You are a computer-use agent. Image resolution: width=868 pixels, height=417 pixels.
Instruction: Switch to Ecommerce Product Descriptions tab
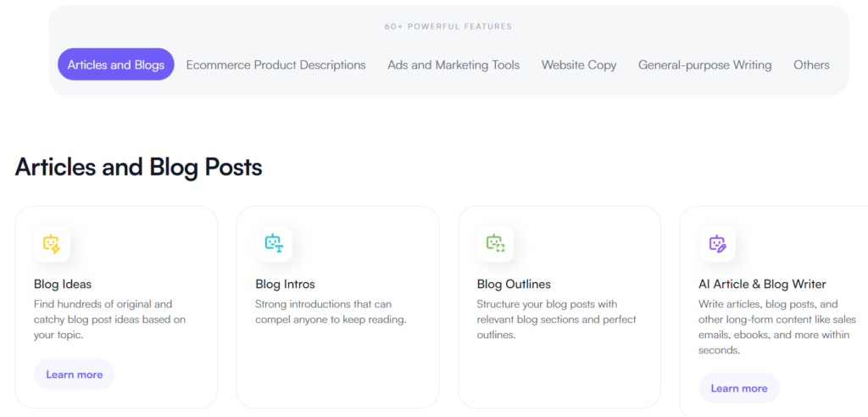coord(275,64)
